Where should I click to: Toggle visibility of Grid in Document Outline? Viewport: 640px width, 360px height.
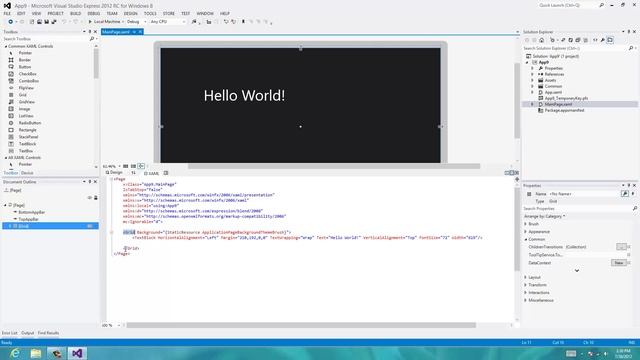(90, 226)
